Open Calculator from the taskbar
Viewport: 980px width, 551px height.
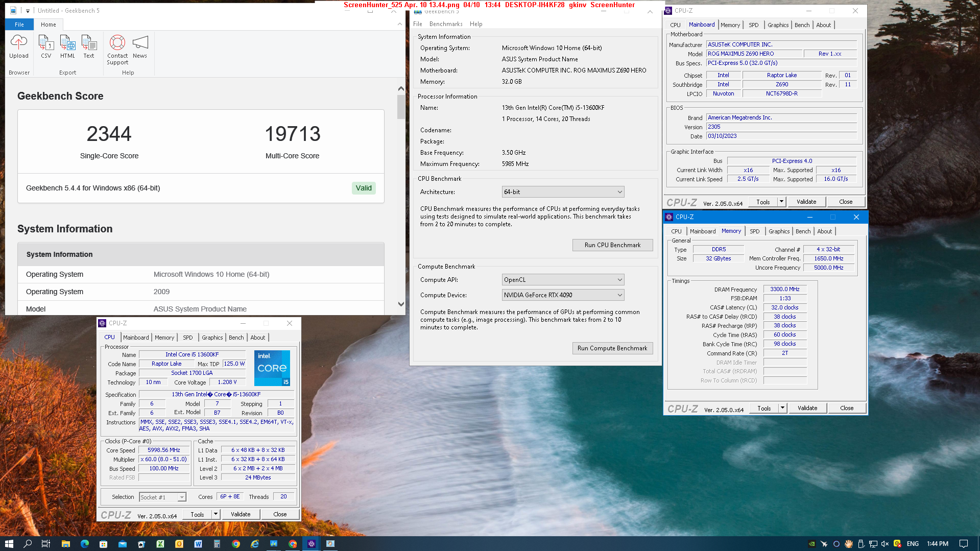click(217, 544)
